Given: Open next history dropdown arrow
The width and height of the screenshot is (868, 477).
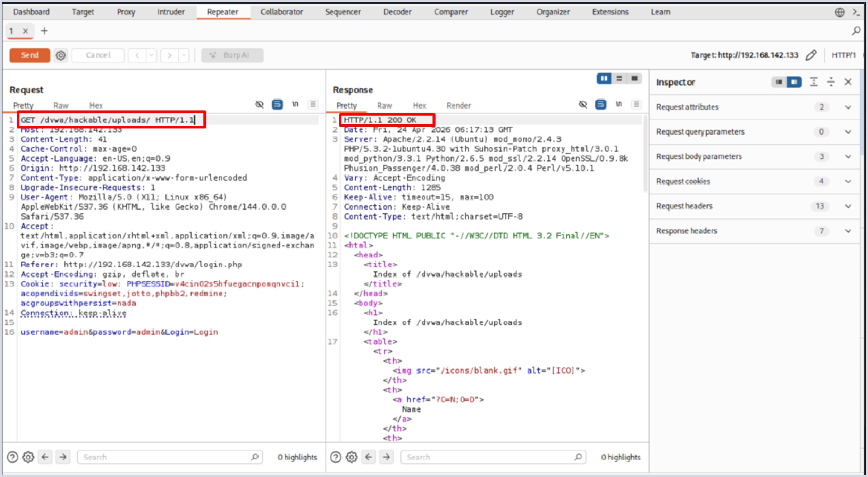Looking at the screenshot, I should point(183,55).
